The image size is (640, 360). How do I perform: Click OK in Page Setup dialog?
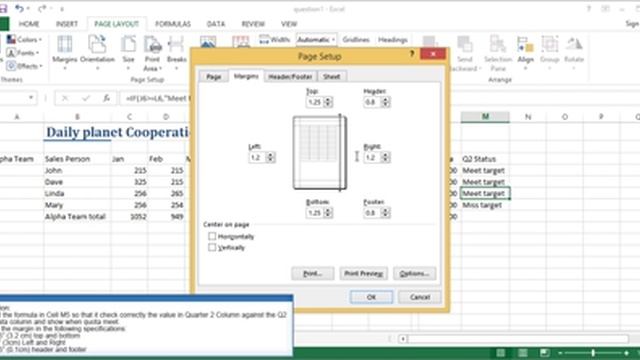point(371,297)
